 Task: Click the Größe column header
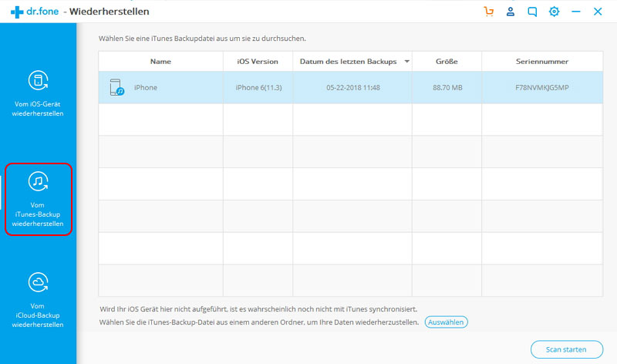tap(447, 62)
